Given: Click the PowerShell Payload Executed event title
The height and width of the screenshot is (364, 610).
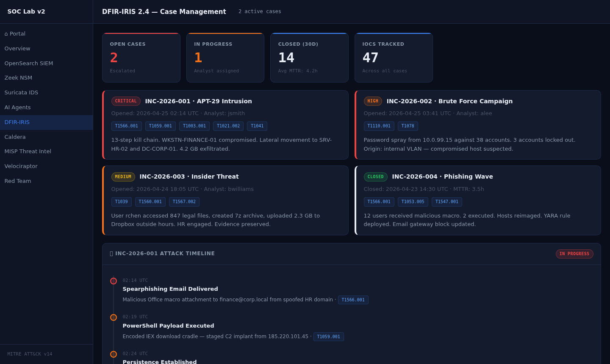Looking at the screenshot, I should (169, 326).
